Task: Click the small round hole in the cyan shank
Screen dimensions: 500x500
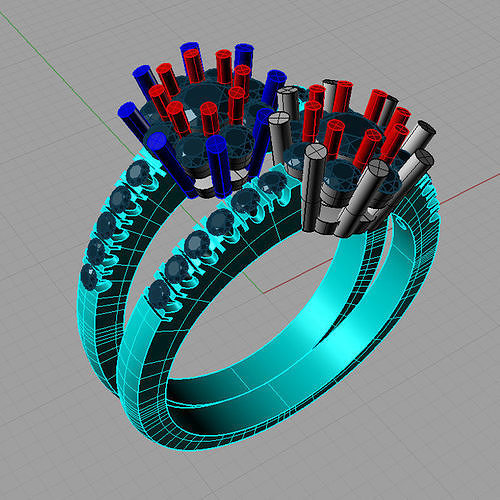Action: pyautogui.click(x=401, y=224)
